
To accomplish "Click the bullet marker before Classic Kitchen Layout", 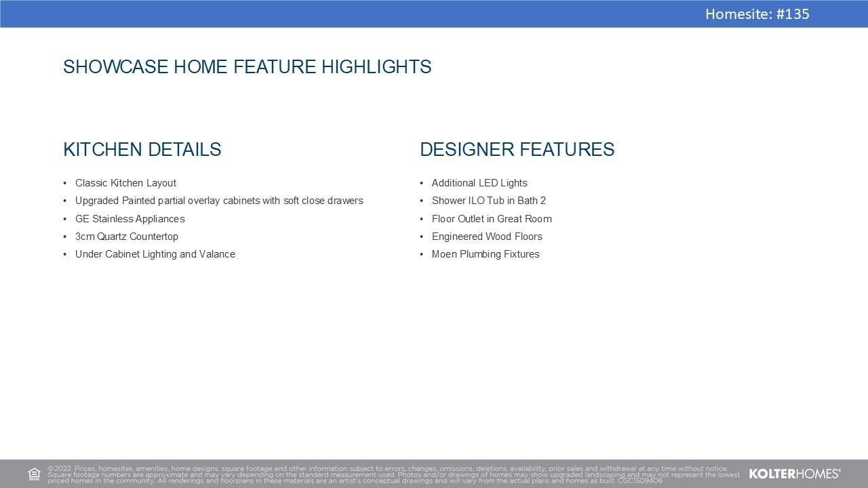I will pyautogui.click(x=65, y=183).
